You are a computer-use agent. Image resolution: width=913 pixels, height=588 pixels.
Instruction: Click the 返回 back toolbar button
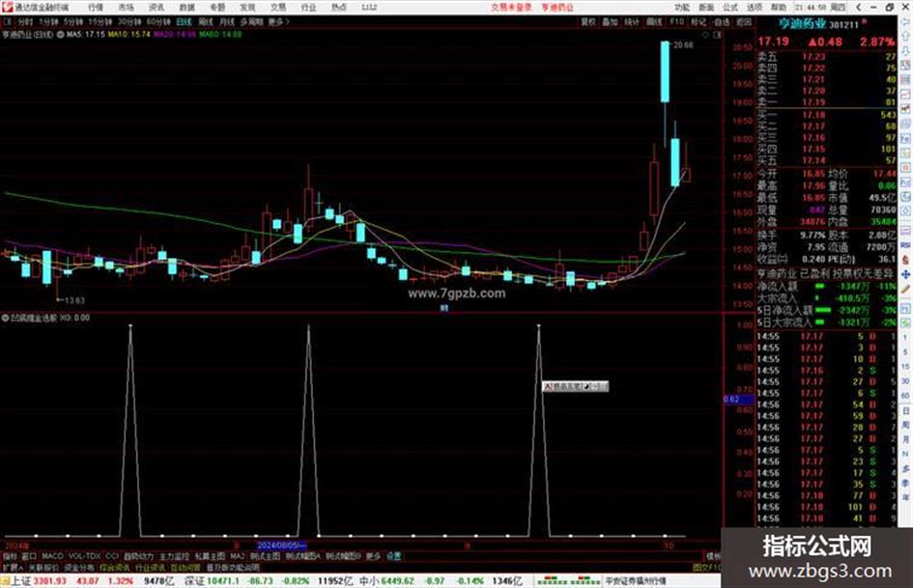[744, 21]
